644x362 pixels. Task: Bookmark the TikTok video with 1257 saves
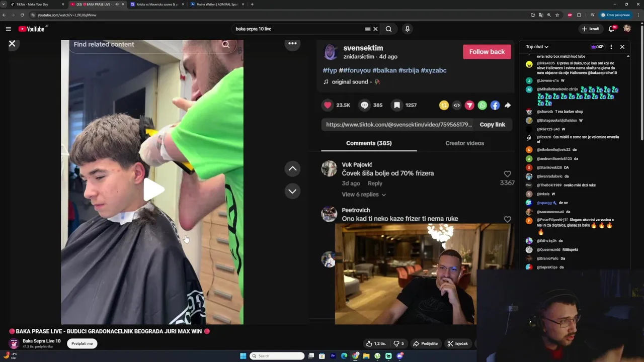(397, 105)
